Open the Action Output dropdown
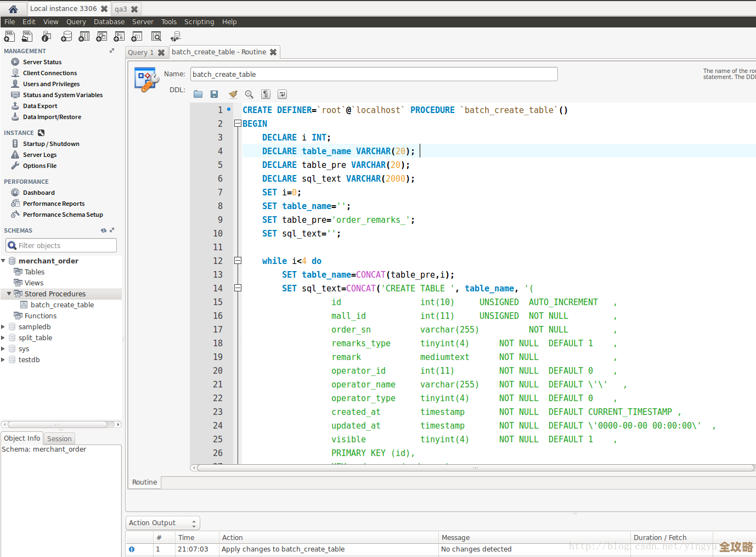The image size is (756, 557). 162,523
